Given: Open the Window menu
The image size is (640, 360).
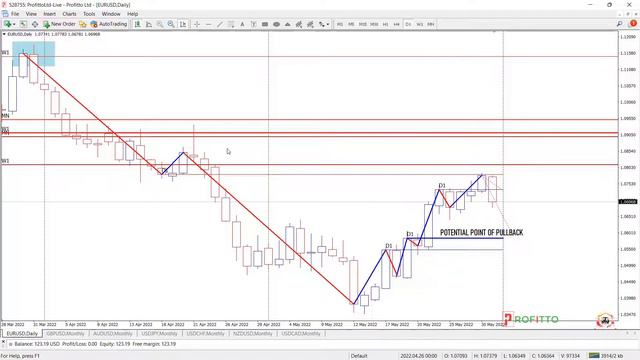Looking at the screenshot, I should pyautogui.click(x=111, y=14).
